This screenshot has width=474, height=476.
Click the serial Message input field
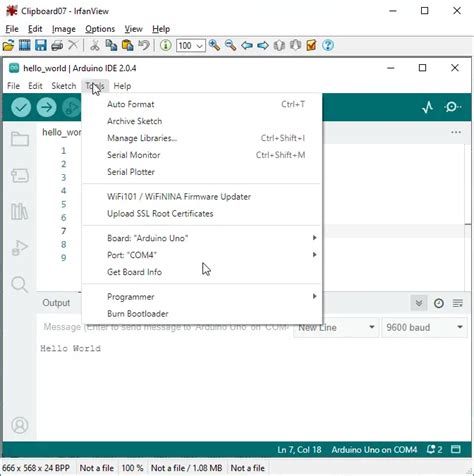(164, 327)
